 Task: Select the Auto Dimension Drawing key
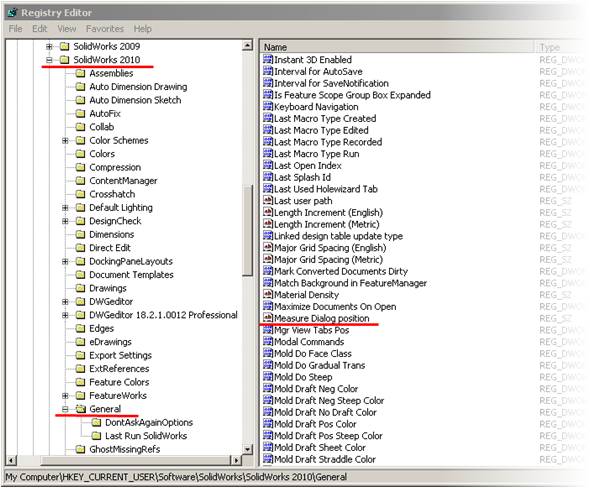click(x=138, y=87)
